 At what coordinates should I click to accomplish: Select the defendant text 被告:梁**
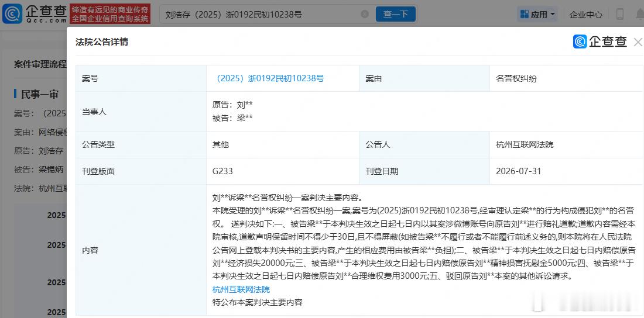(232, 118)
